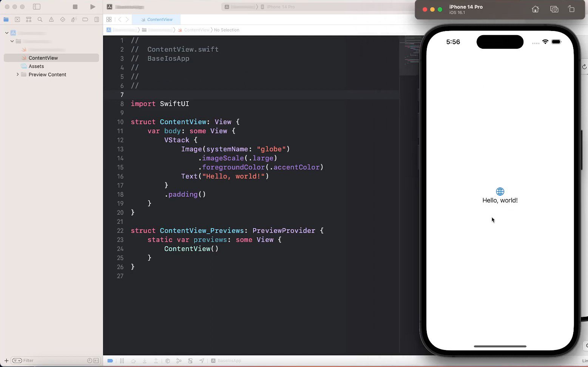This screenshot has width=588, height=367.
Task: Click the refresh icon behind the simulator
Action: point(585,67)
